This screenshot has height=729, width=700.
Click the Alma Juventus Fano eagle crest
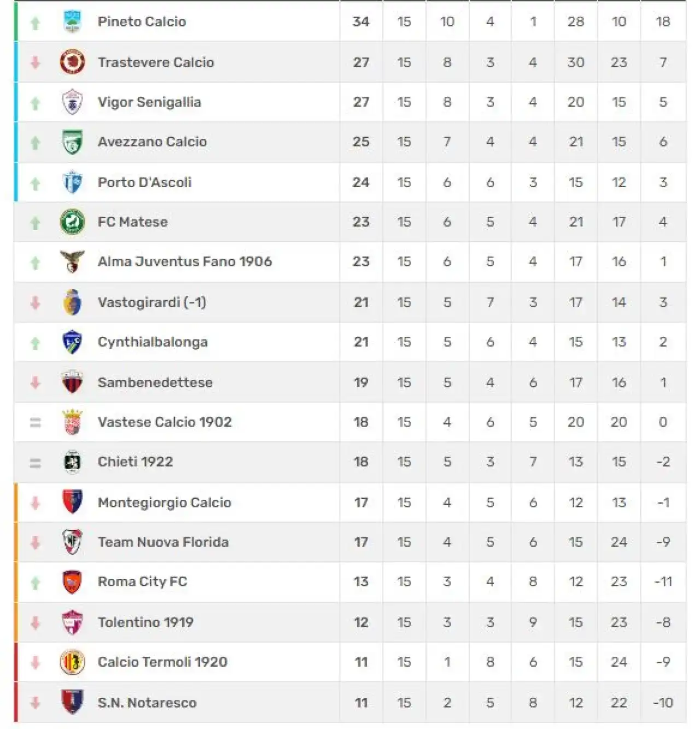point(72,262)
